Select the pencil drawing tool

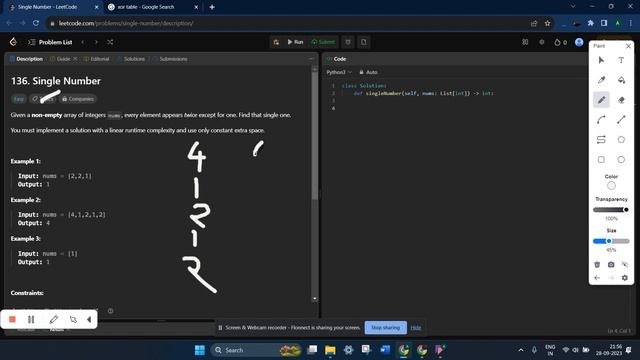click(x=601, y=100)
